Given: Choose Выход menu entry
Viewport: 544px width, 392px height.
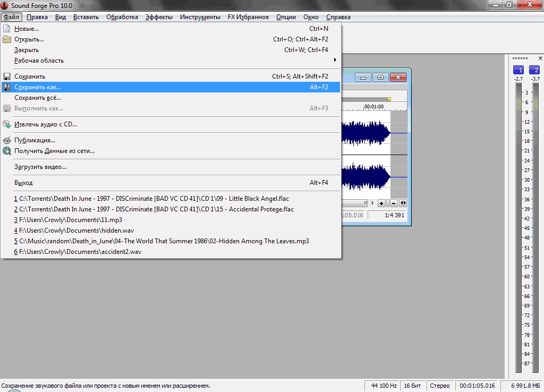Looking at the screenshot, I should pyautogui.click(x=171, y=183).
